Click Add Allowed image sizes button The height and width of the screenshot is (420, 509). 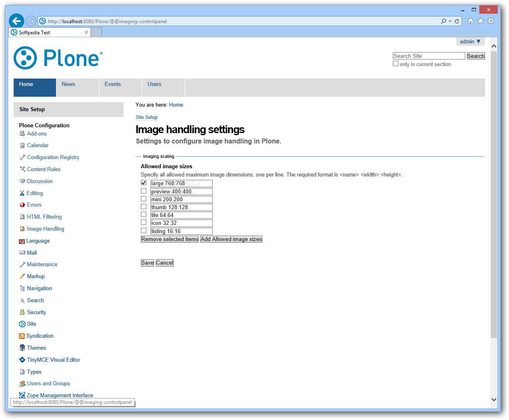(x=231, y=239)
